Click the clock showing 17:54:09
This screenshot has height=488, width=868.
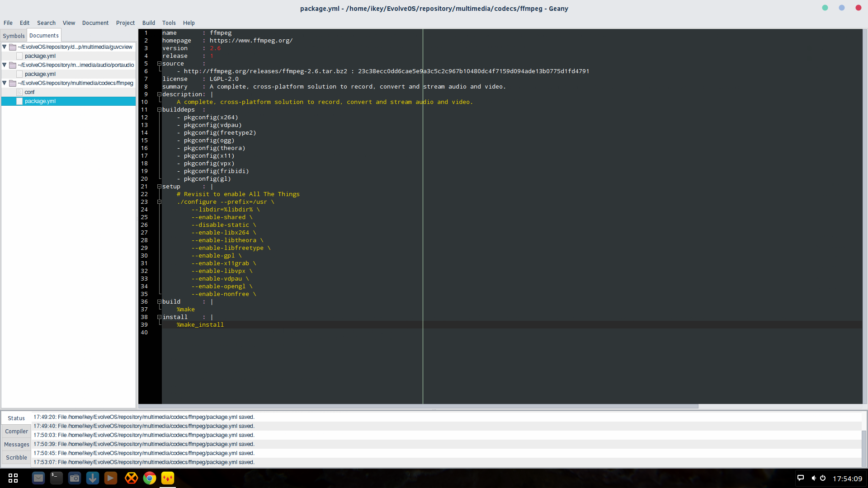tap(847, 479)
